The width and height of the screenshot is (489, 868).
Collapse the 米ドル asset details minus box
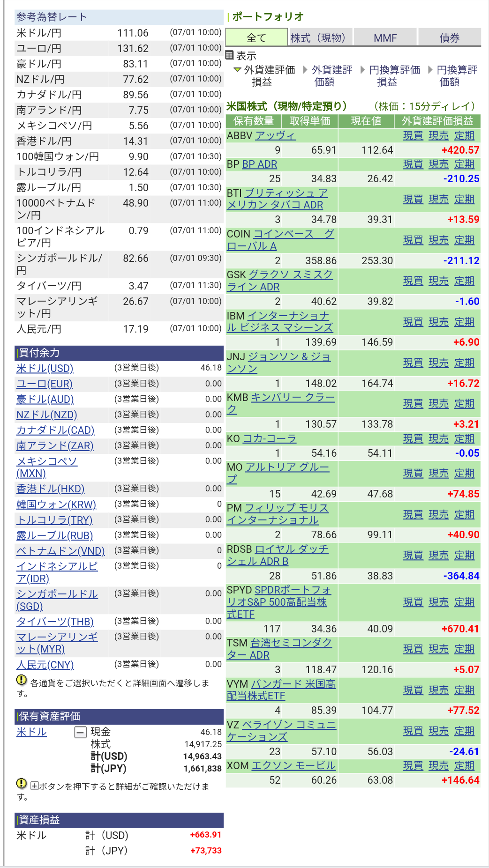(81, 732)
